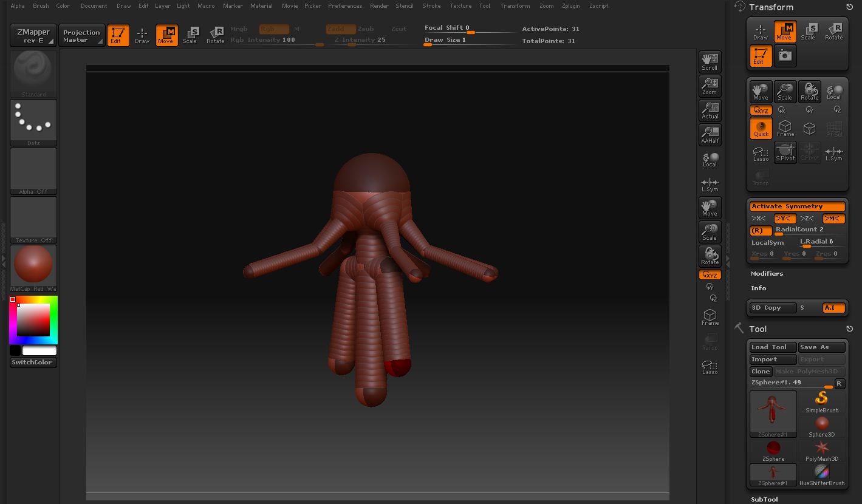Click the Lasso icon in the Transform palette
This screenshot has height=504, width=862.
coord(761,153)
